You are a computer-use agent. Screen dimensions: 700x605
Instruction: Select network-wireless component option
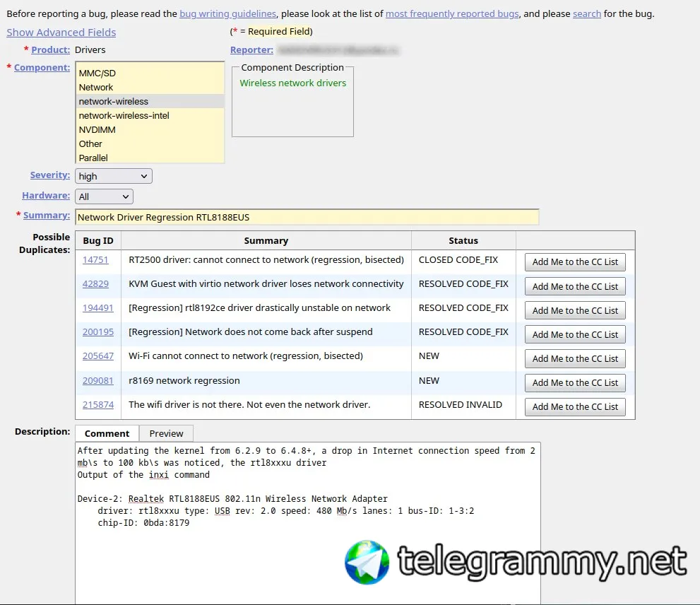(150, 102)
